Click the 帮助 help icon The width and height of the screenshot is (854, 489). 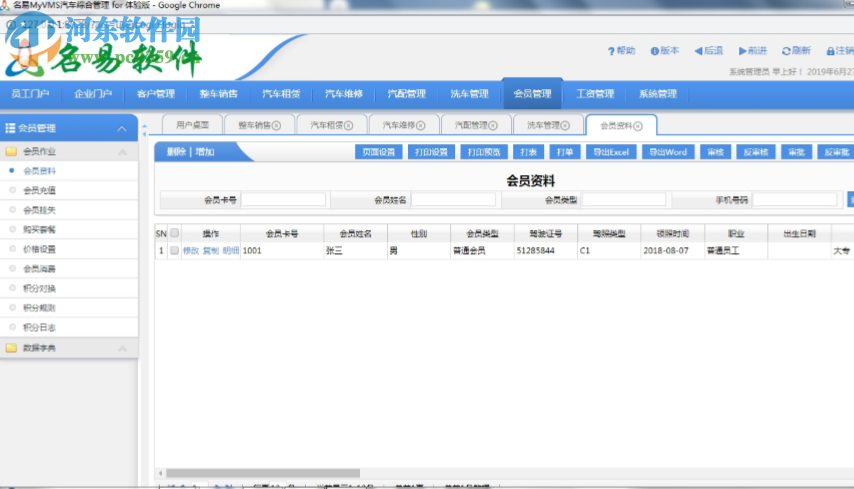click(611, 51)
